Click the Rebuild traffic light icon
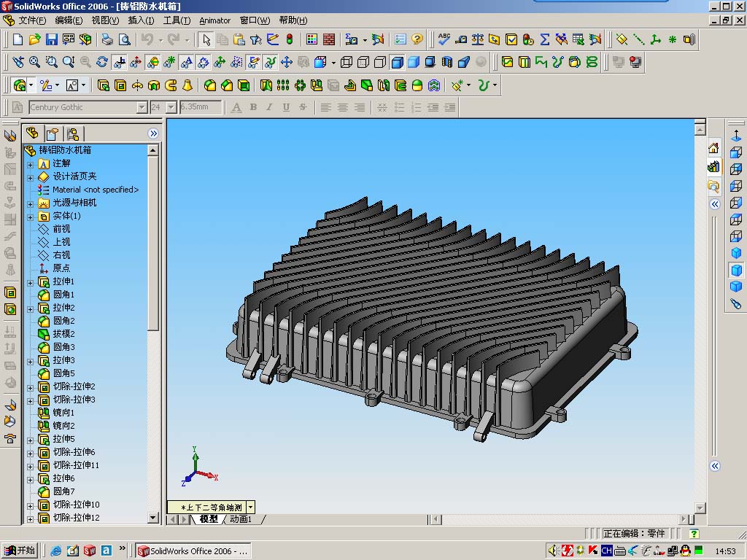Viewport: 747px width, 560px height. (289, 39)
